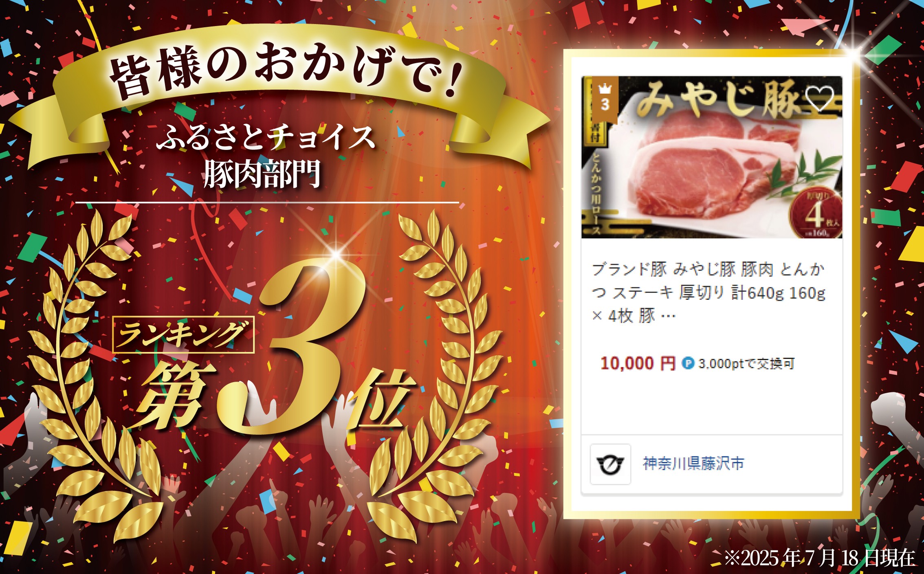Image resolution: width=924 pixels, height=574 pixels.
Task: Click the ※2025年7月18日現在 date note
Action: click(x=819, y=558)
